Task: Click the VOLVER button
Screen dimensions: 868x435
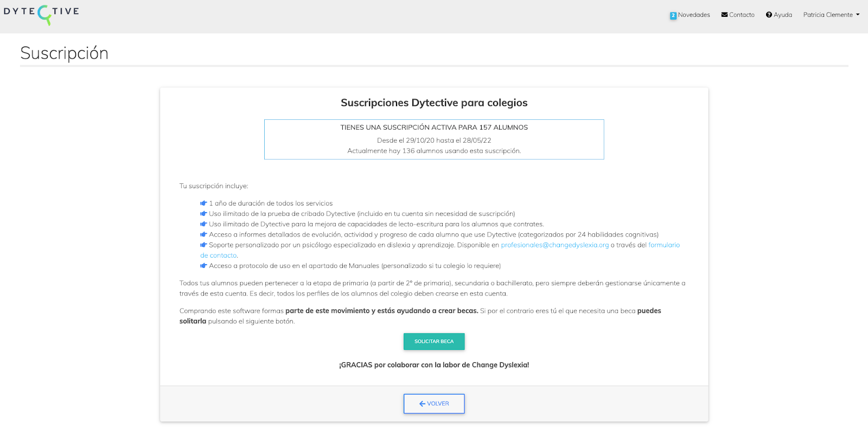Action: click(434, 404)
